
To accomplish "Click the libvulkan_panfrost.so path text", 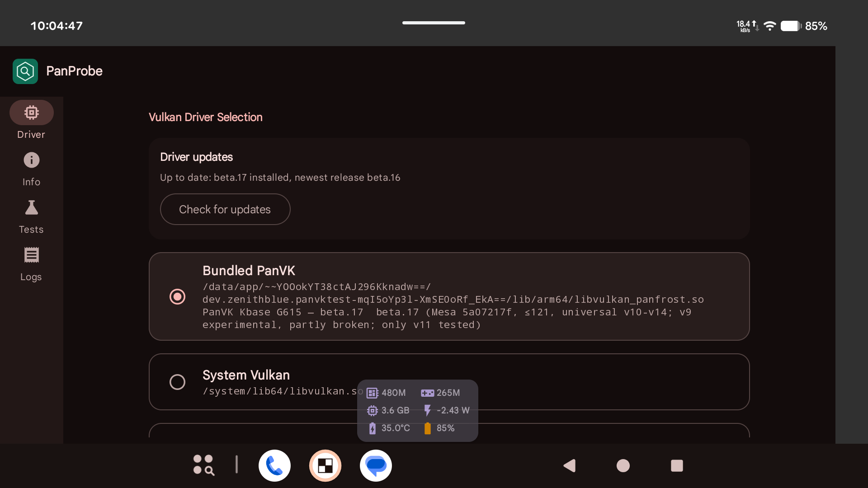I will tap(453, 293).
